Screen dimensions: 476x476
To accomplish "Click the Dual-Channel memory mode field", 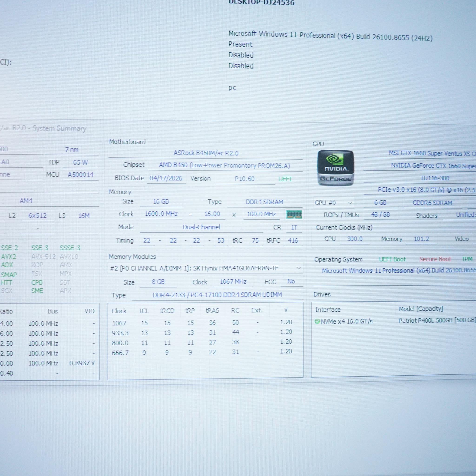I will click(201, 227).
